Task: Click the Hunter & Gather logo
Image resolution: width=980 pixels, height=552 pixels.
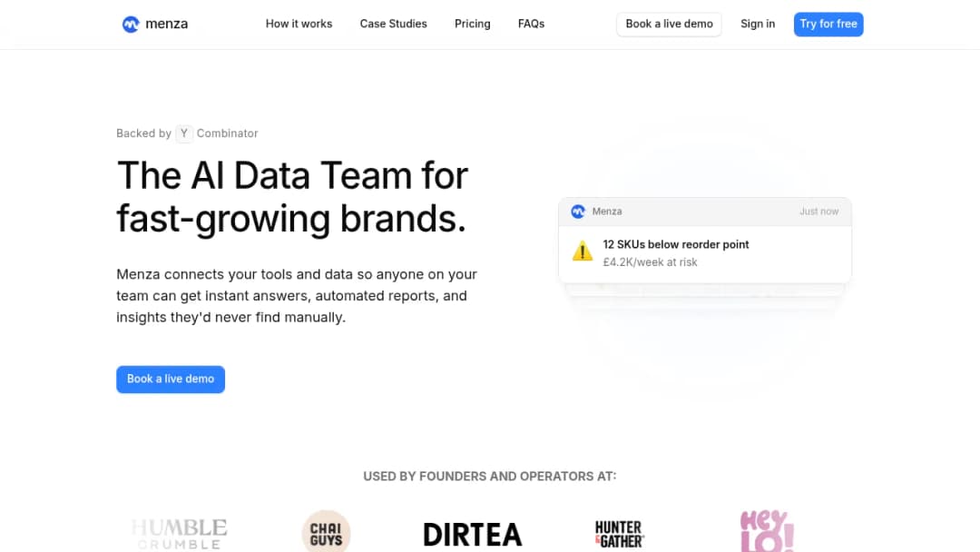Action: (620, 534)
